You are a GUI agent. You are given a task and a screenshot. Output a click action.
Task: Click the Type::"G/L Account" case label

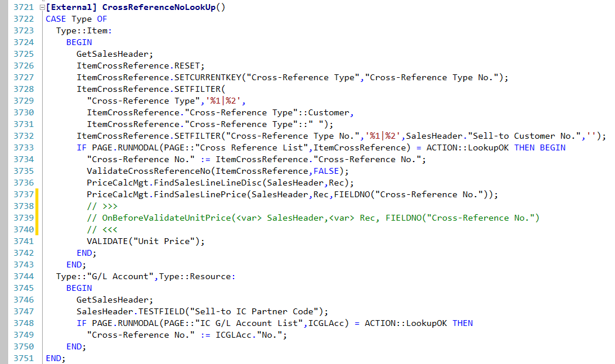pyautogui.click(x=94, y=276)
